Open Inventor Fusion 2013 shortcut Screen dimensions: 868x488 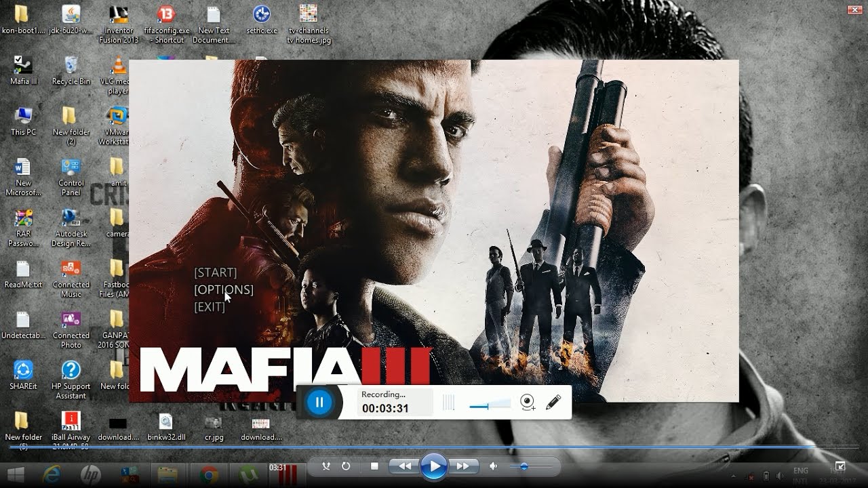tap(118, 24)
